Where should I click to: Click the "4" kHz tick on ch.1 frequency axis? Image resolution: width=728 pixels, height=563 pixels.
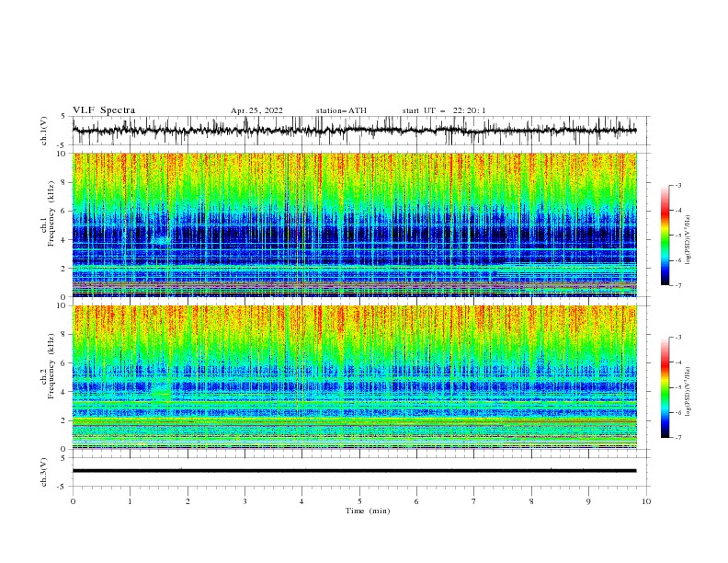pyautogui.click(x=64, y=240)
